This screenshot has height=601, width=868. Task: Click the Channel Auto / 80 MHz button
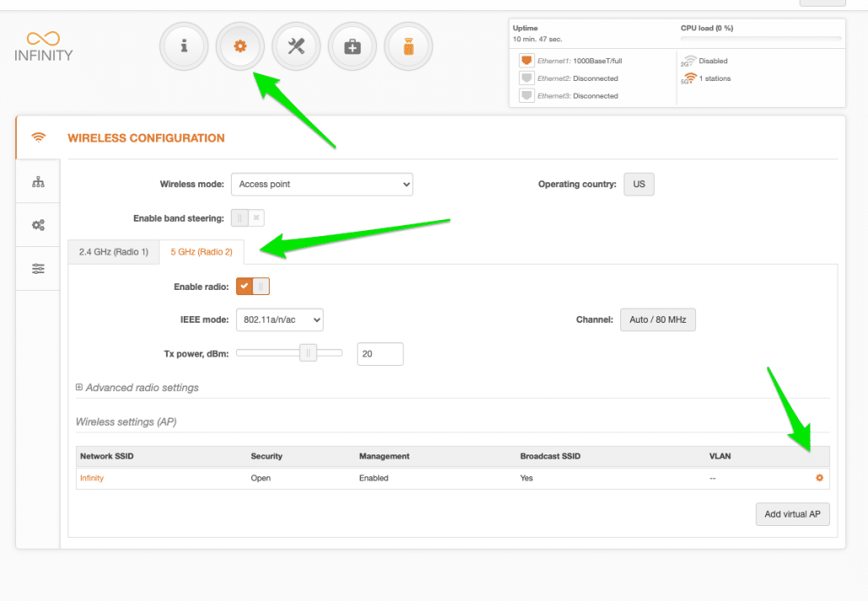(657, 319)
